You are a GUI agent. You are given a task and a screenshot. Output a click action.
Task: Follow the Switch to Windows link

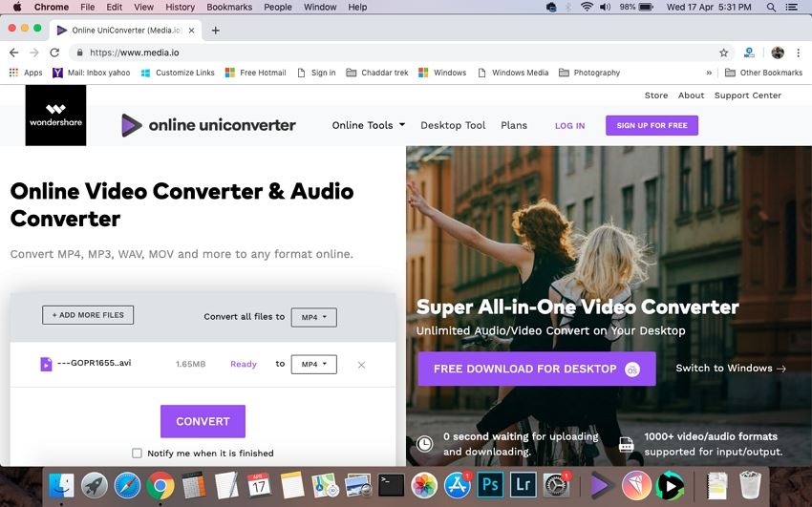pyautogui.click(x=731, y=369)
